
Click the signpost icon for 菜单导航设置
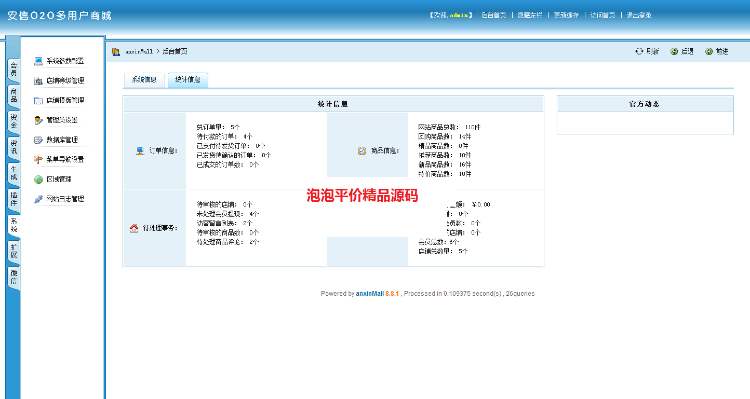point(38,159)
